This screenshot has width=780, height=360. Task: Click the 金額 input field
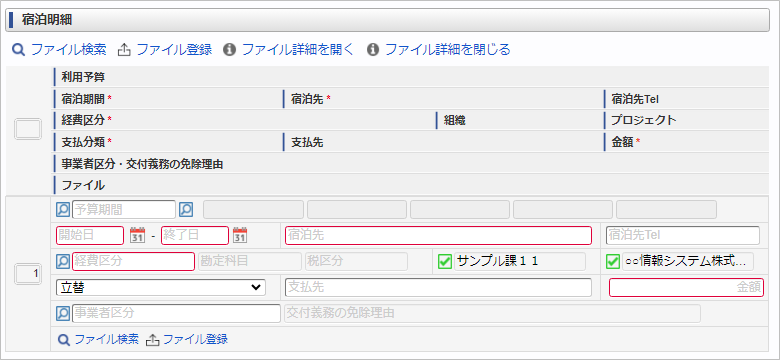686,287
